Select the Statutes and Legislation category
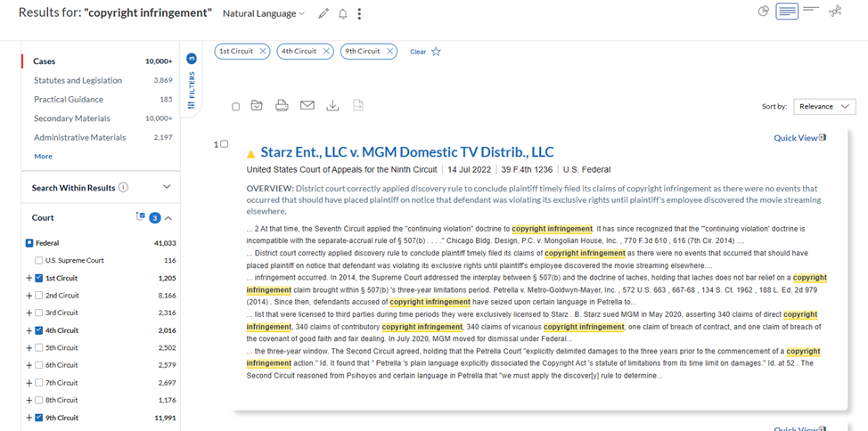 78,80
